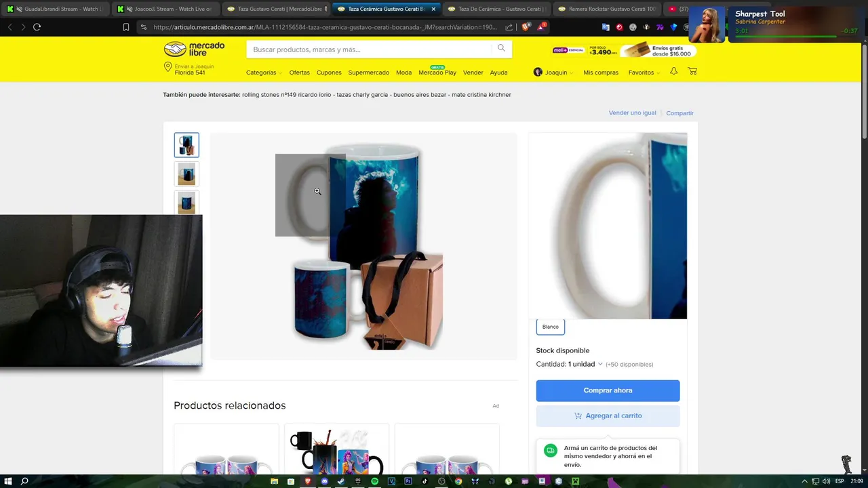The height and width of the screenshot is (488, 868).
Task: Click rolling stones n°149 ricardo iorio link
Action: pos(287,95)
